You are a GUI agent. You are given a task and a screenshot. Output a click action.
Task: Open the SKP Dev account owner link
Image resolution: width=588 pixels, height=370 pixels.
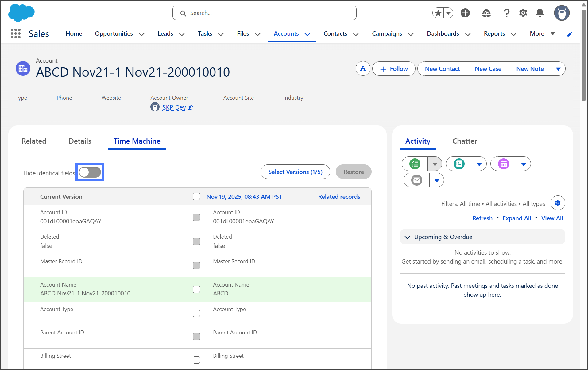click(x=174, y=107)
